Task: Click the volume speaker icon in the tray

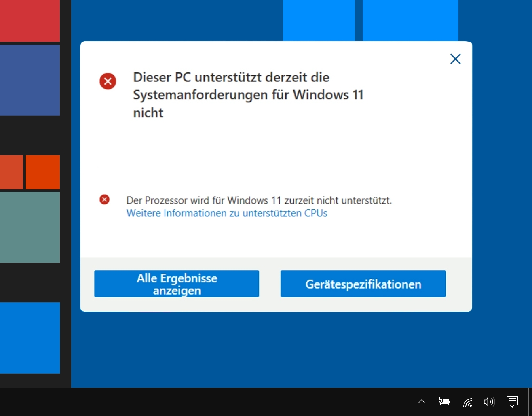Action: click(x=489, y=402)
